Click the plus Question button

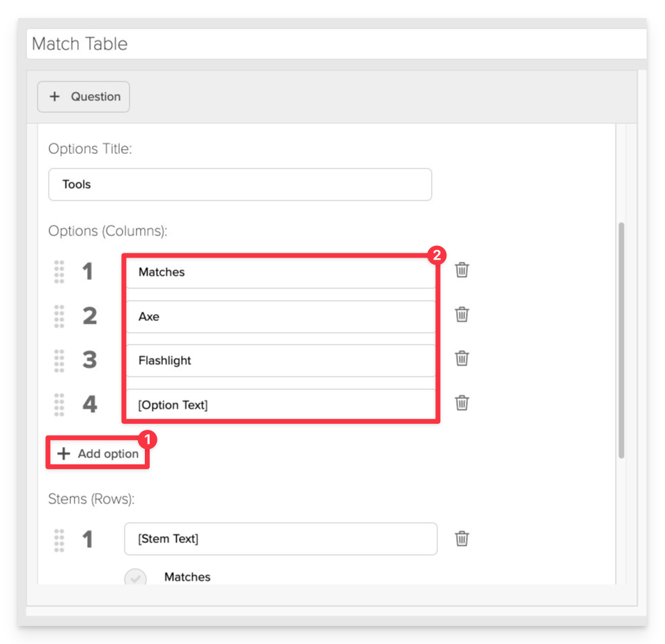point(84,97)
